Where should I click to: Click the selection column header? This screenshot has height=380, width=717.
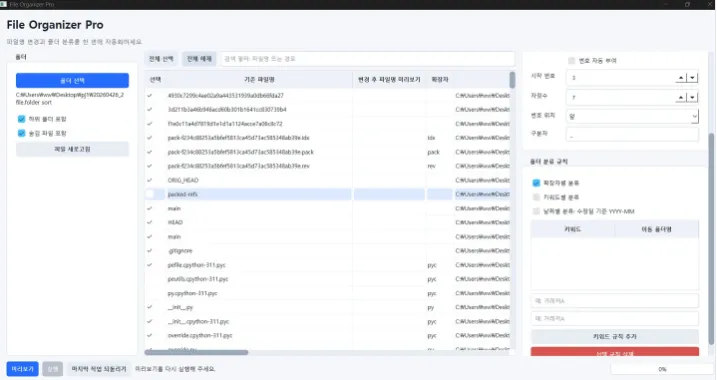(x=155, y=80)
